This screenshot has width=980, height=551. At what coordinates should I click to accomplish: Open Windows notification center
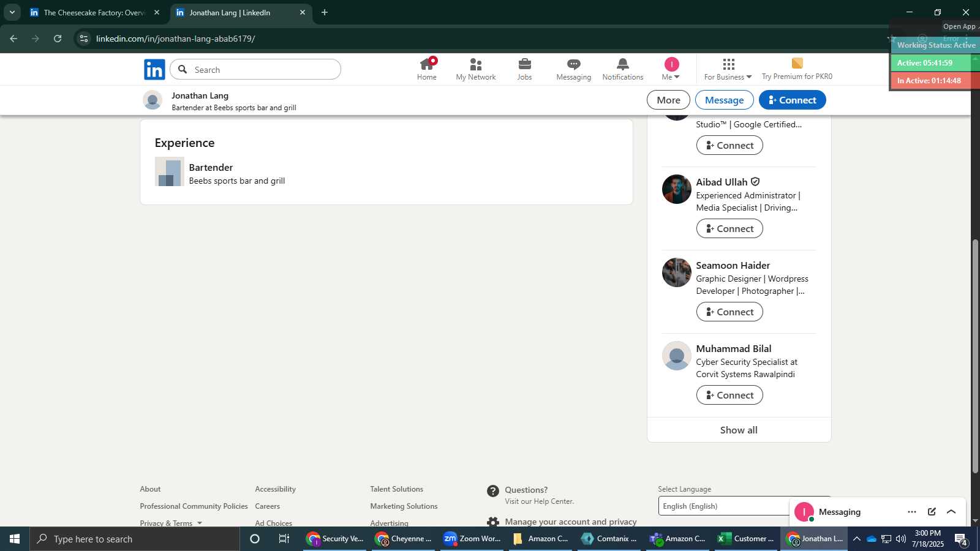click(x=961, y=539)
